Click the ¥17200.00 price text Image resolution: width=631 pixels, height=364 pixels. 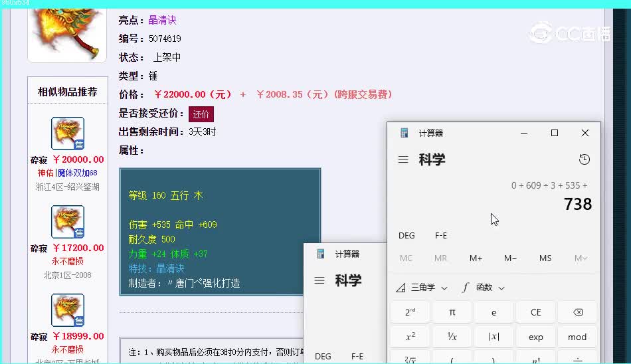point(78,248)
